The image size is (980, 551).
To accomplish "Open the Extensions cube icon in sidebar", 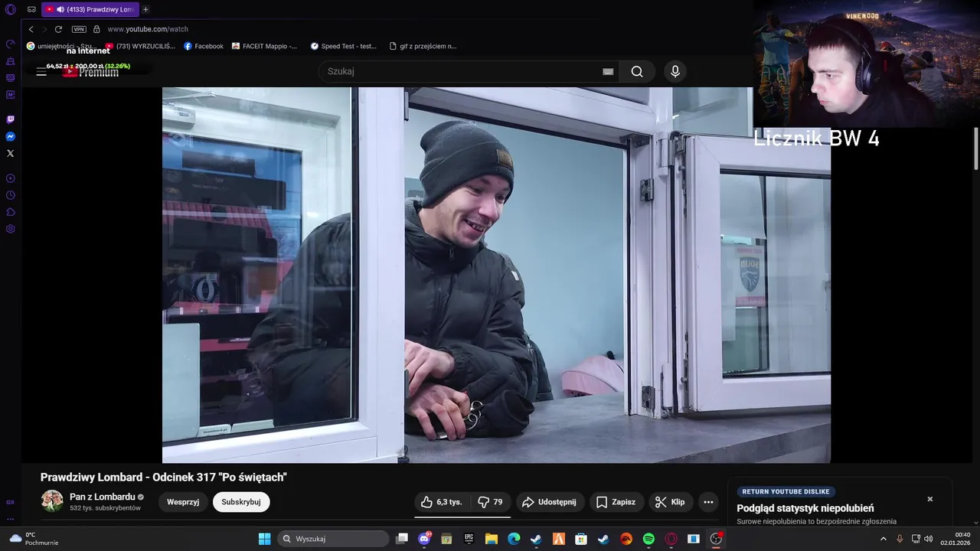I will 11,212.
